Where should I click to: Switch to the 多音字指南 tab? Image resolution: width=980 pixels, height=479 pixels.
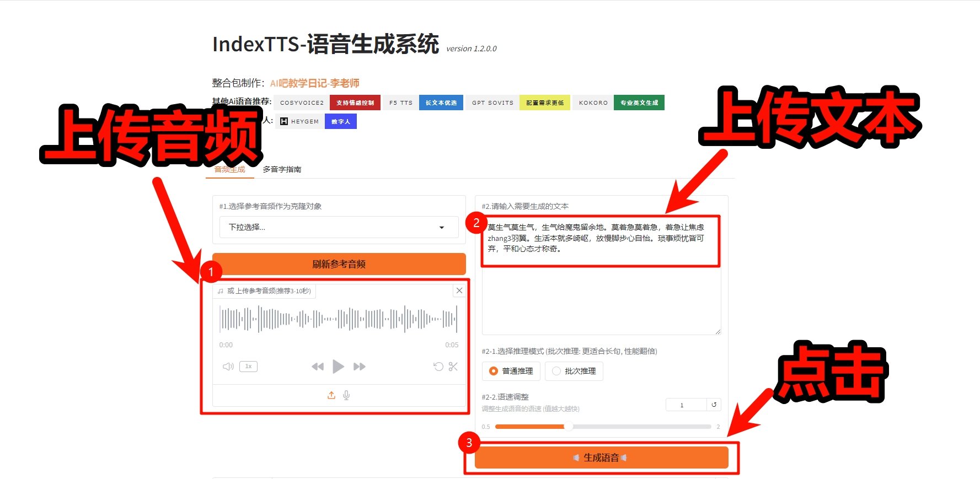(282, 169)
